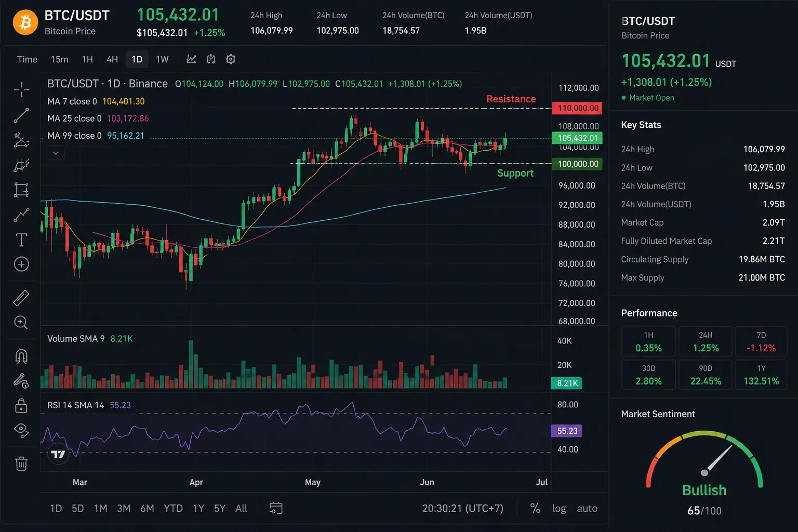798x532 pixels.
Task: Set bottom date range to 1Y
Action: pyautogui.click(x=198, y=508)
